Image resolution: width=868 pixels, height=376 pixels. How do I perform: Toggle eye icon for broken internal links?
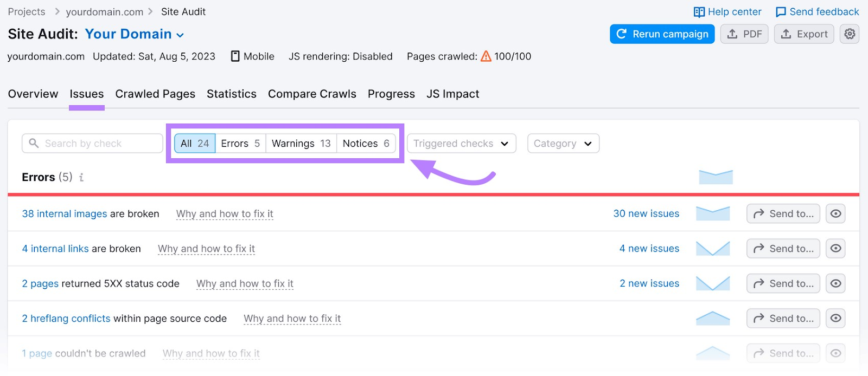(x=835, y=249)
